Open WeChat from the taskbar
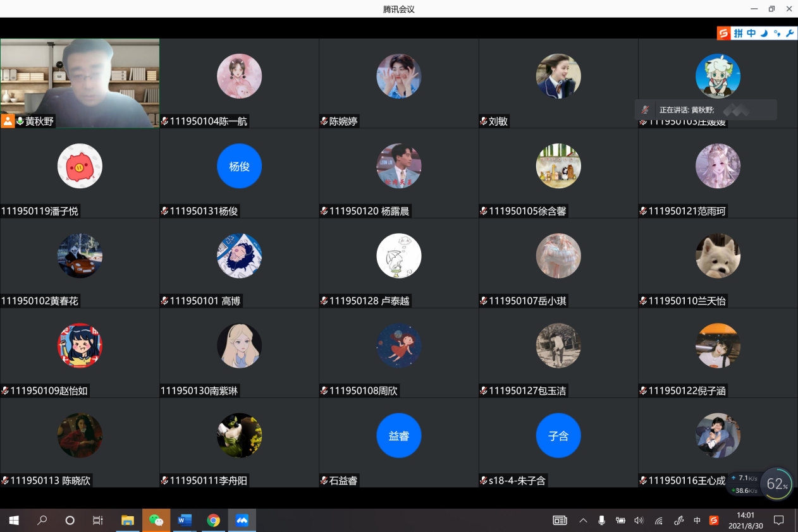The image size is (798, 532). [x=156, y=521]
